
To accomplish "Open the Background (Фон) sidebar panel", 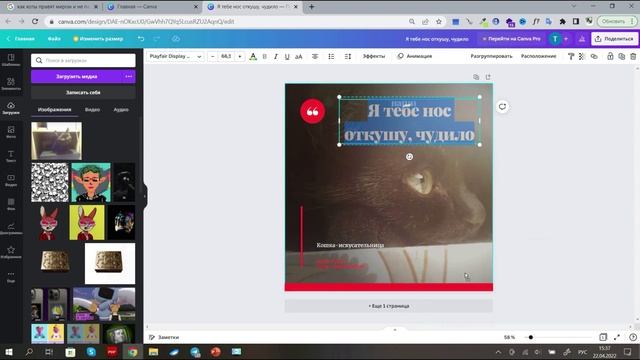I will 11,204.
